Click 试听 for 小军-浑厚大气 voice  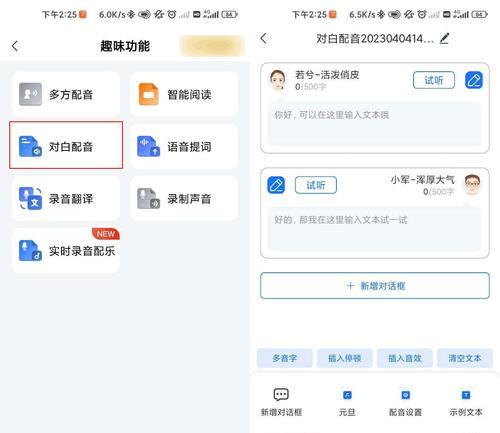click(x=316, y=185)
